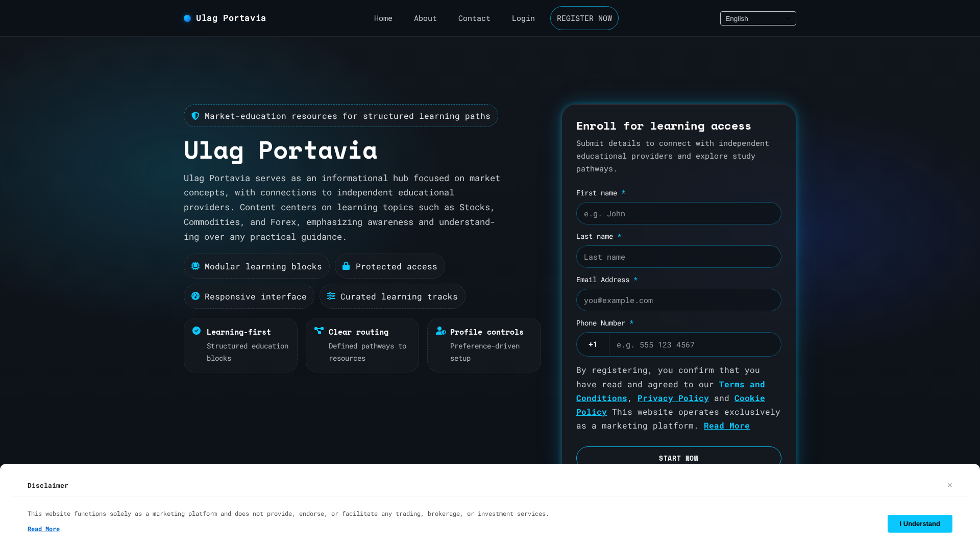
Task: Open the Contact nav item
Action: click(474, 18)
